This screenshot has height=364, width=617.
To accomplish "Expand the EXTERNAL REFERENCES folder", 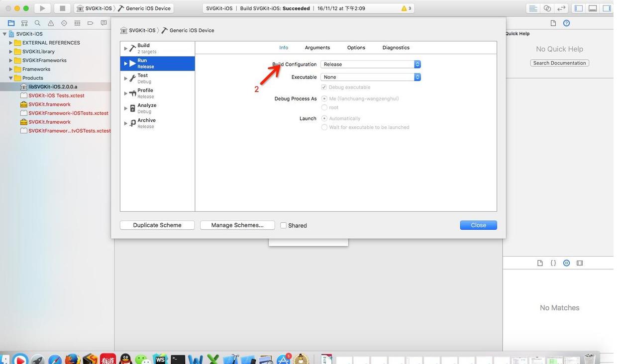I will 10,43.
